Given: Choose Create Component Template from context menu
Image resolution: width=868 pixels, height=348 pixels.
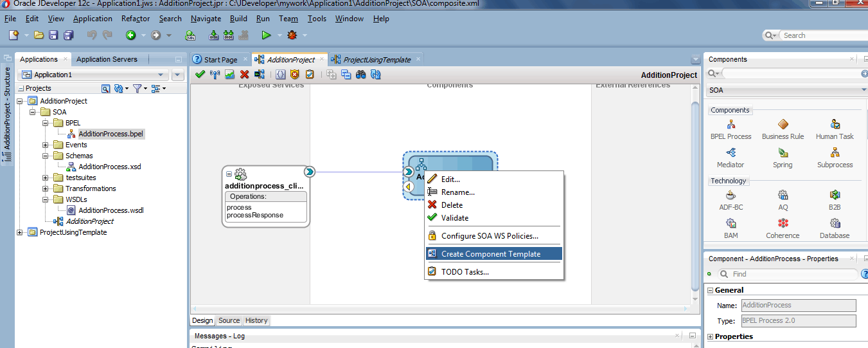Looking at the screenshot, I should pyautogui.click(x=493, y=254).
